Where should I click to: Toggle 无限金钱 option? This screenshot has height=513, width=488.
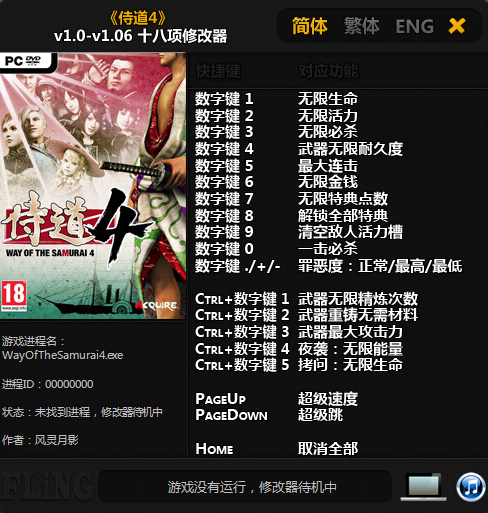(x=328, y=182)
